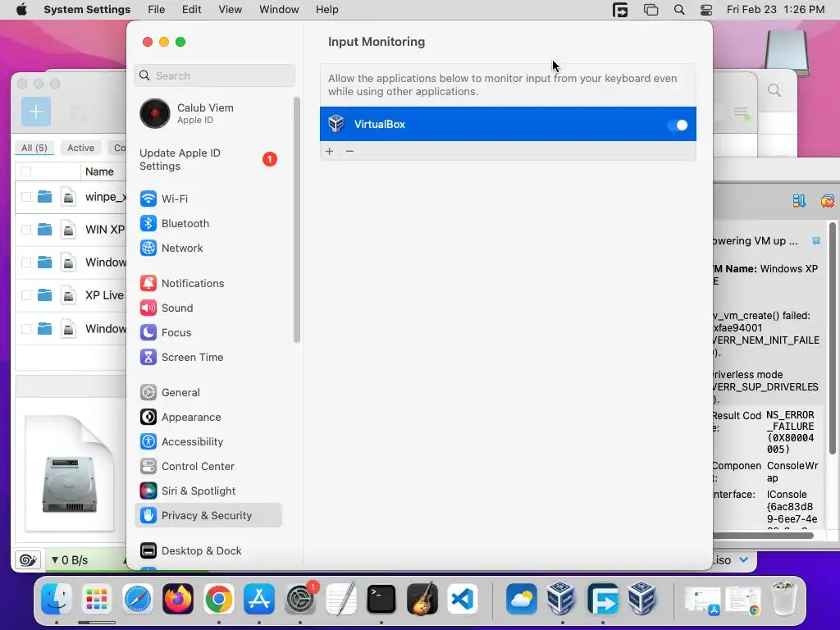Open the Desktop & Dock settings icon
Screen dimensions: 840x630
(x=148, y=550)
